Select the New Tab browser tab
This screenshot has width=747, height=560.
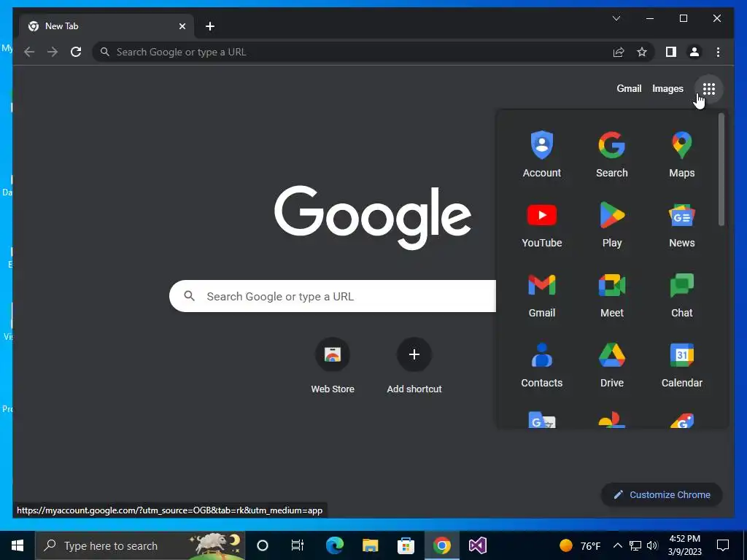tap(107, 26)
